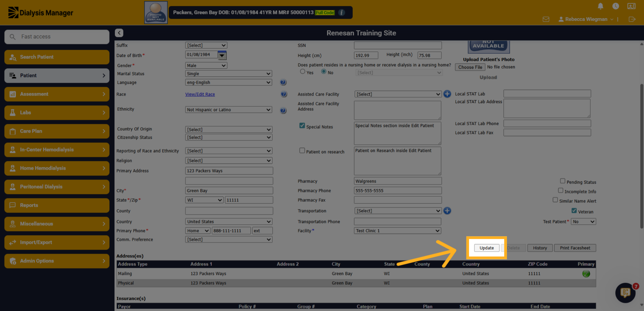Click primary checkmark on Mailing address row

[586, 274]
